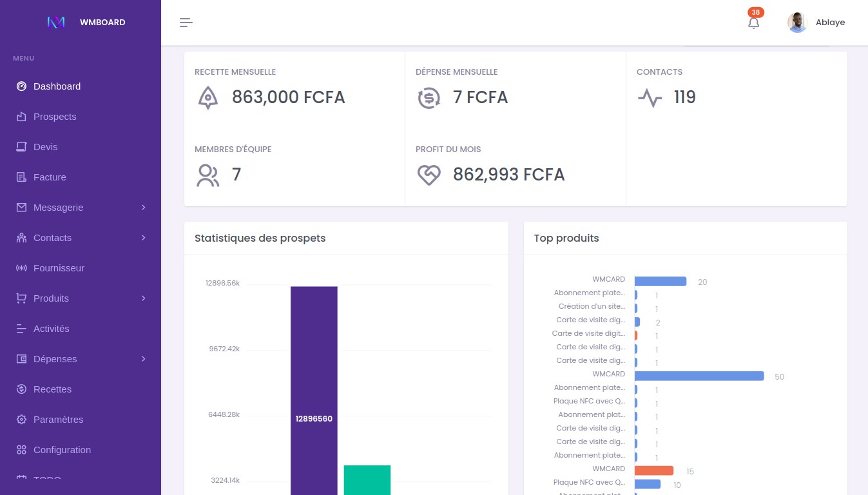
Task: Click the Fournisseur broadcast icon
Action: click(21, 268)
